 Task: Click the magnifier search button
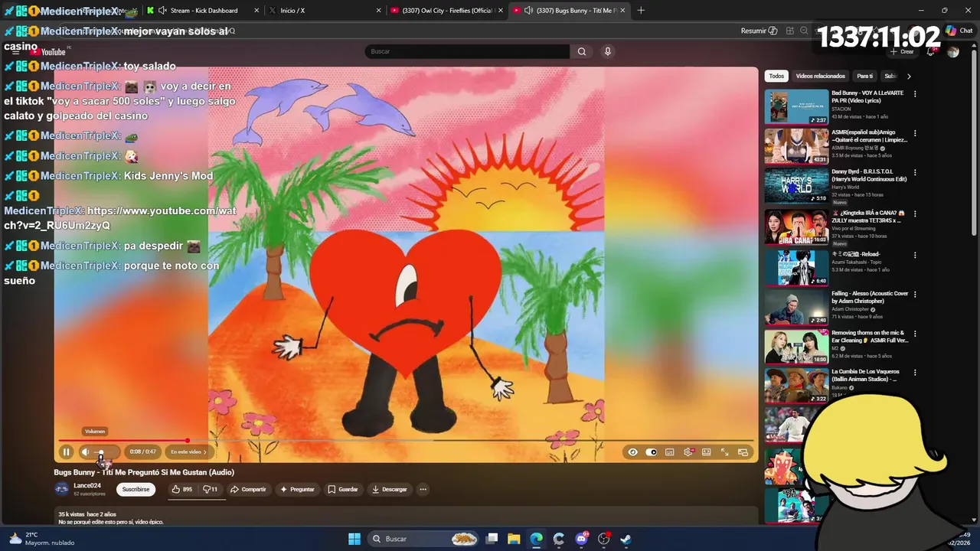582,51
